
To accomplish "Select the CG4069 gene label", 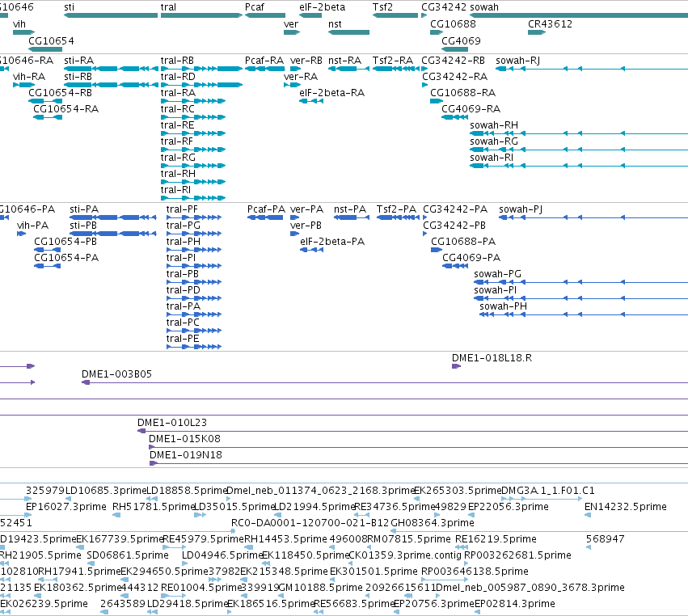I will (x=461, y=40).
